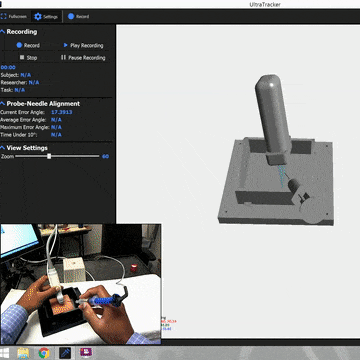Image resolution: width=360 pixels, height=360 pixels.
Task: Click the purple app icon on the taskbar
Action: 86,352
